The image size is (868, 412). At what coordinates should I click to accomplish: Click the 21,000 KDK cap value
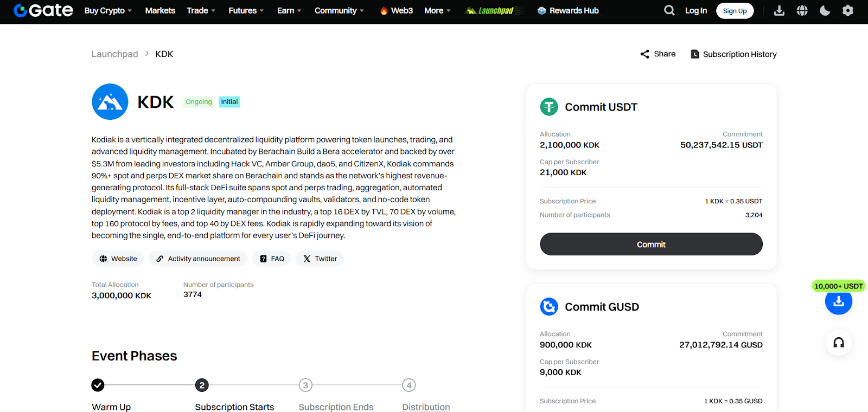563,172
